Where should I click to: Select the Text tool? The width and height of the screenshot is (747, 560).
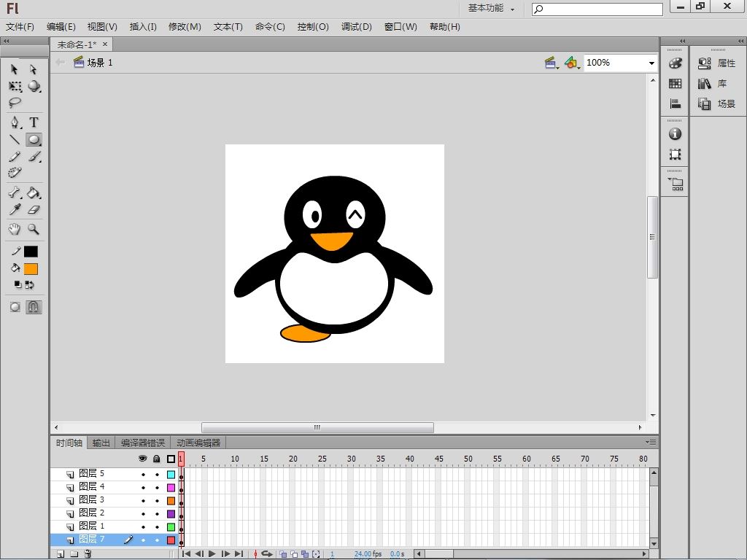tap(34, 122)
